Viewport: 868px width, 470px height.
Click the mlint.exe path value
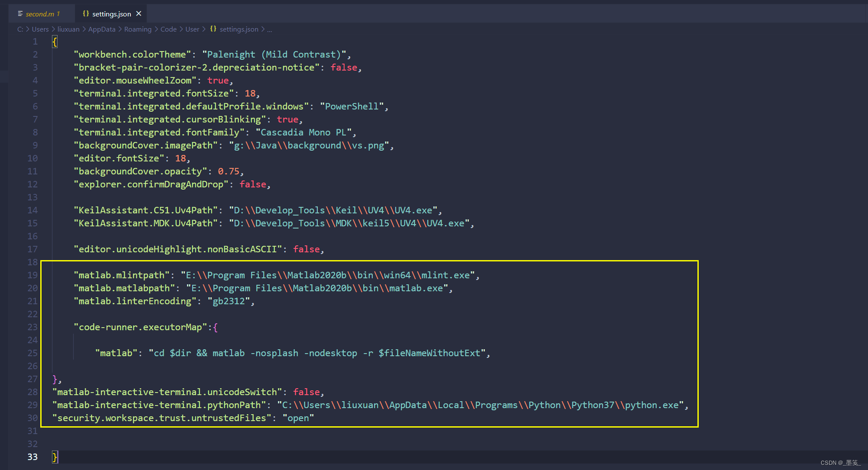point(328,275)
